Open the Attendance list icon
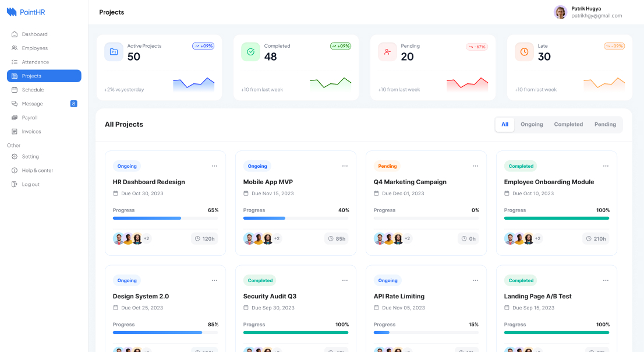 pyautogui.click(x=15, y=62)
